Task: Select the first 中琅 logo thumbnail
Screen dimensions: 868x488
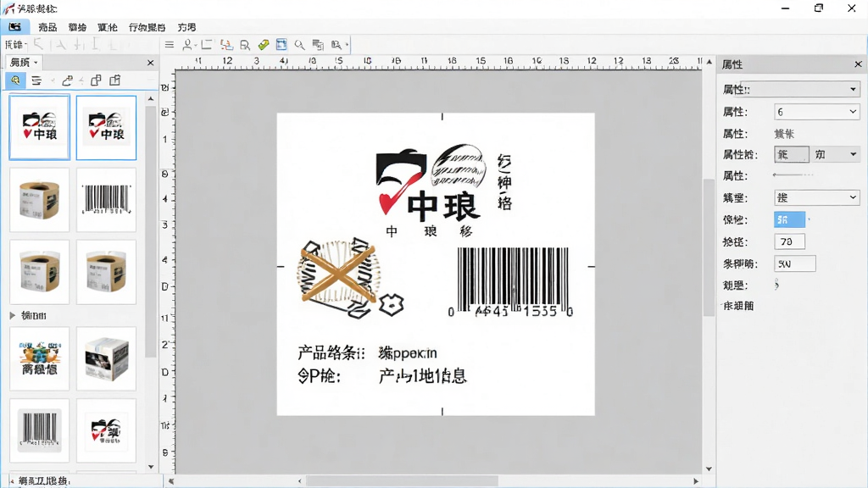Action: click(39, 127)
